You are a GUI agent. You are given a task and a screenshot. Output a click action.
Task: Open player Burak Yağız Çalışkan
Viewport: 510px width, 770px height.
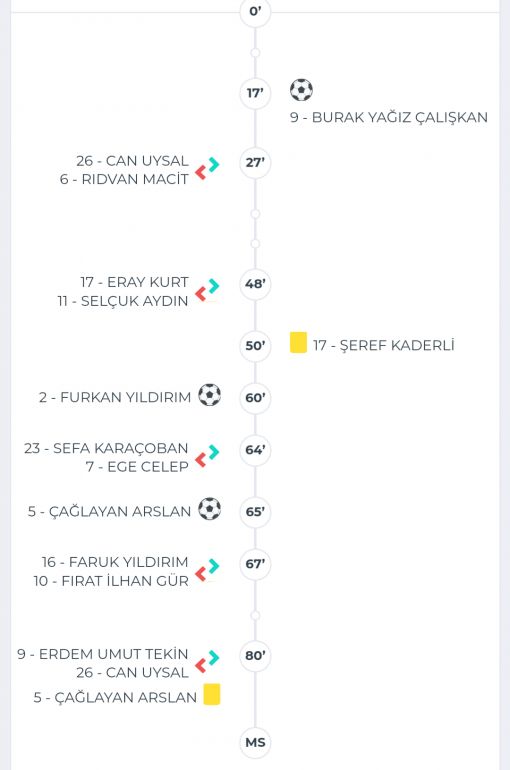pos(389,117)
